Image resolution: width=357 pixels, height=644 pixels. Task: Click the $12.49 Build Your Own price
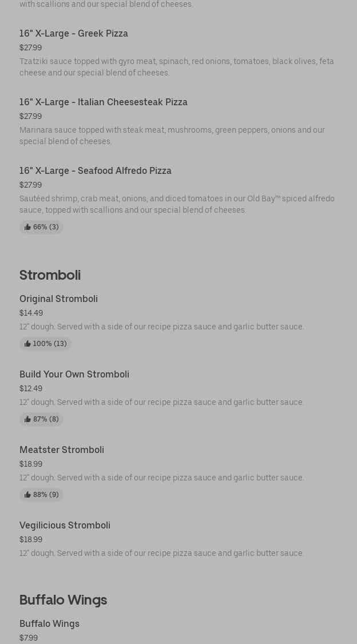[x=31, y=388]
